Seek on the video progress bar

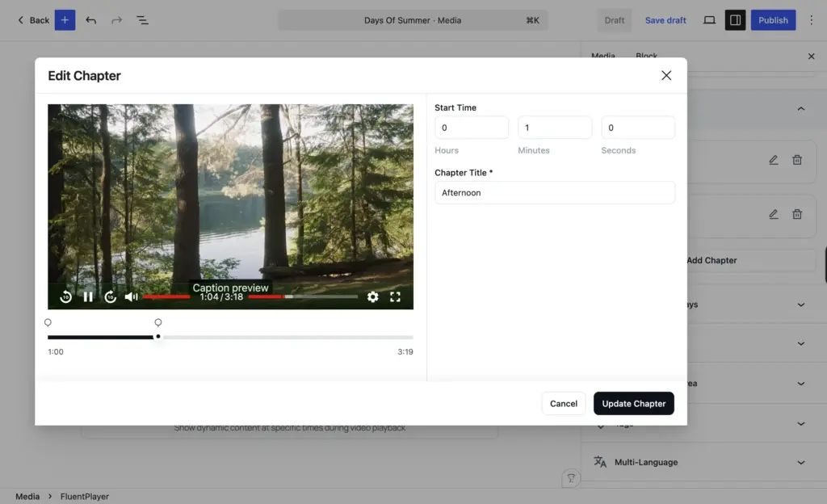pos(303,296)
